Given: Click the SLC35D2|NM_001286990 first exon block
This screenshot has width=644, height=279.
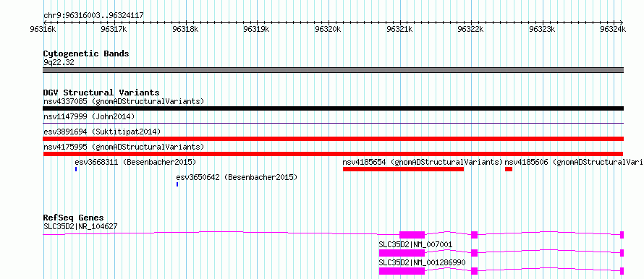Looking at the screenshot, I should coord(402,271).
